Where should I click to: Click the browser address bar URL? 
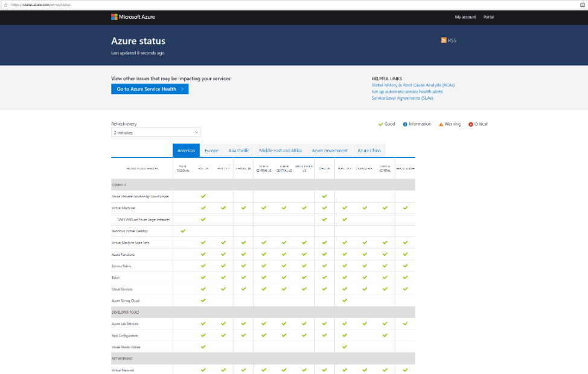[x=40, y=5]
